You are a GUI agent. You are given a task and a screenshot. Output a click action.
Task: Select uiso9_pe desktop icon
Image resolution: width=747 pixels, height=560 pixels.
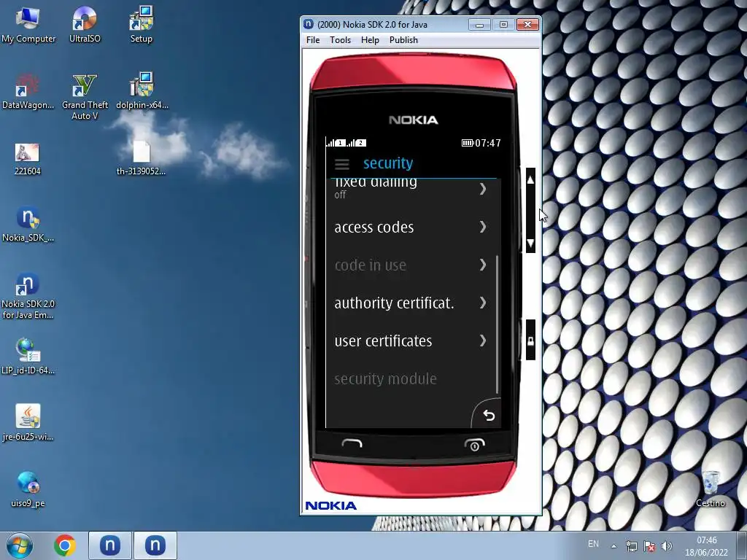(28, 489)
